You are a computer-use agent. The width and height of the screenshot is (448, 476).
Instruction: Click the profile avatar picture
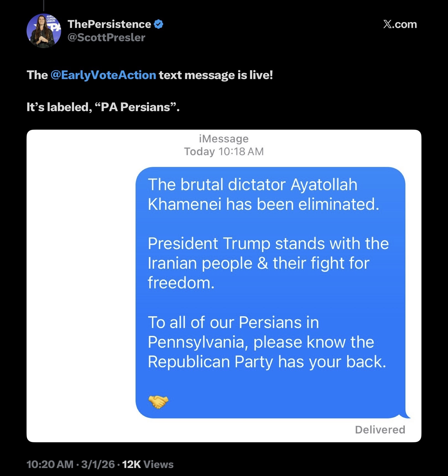(x=44, y=31)
